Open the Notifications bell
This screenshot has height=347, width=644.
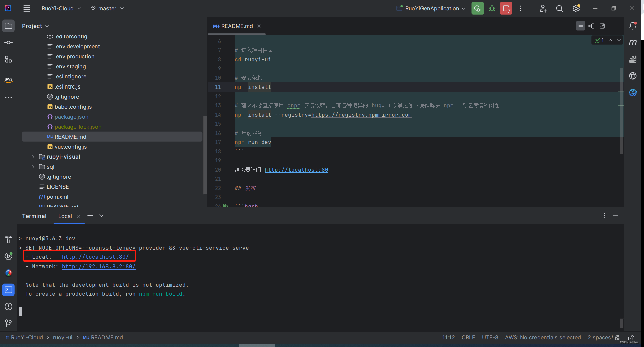click(633, 26)
